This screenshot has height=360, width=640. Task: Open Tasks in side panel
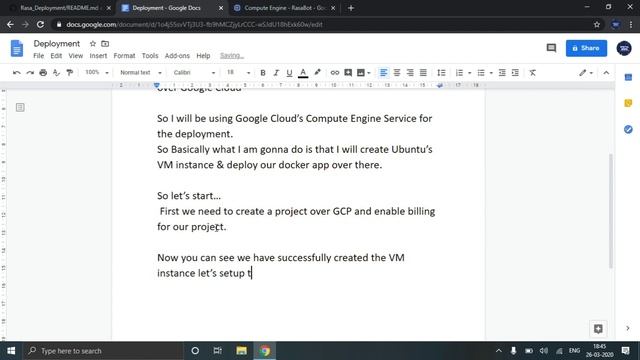[628, 129]
